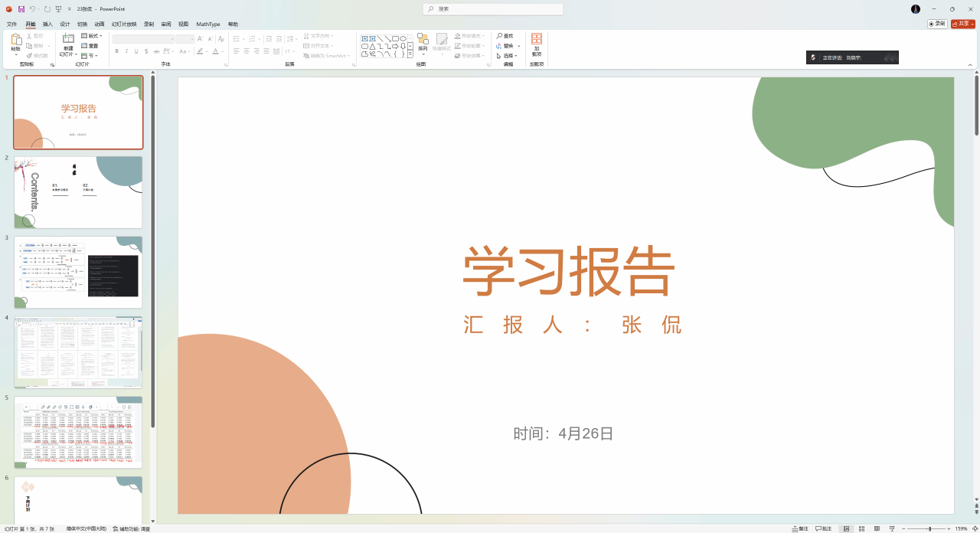The image size is (980, 533).
Task: Click the Share (共享) button
Action: (963, 24)
